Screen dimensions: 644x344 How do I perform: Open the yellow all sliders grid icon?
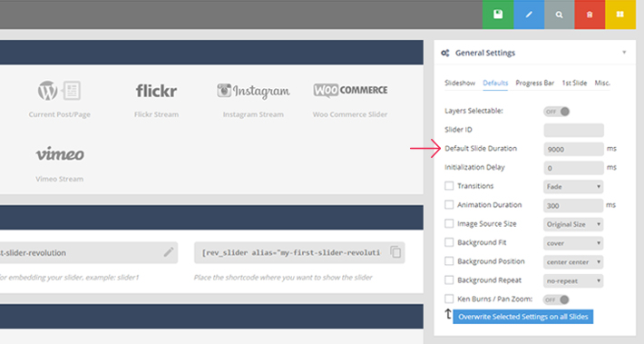tap(620, 15)
